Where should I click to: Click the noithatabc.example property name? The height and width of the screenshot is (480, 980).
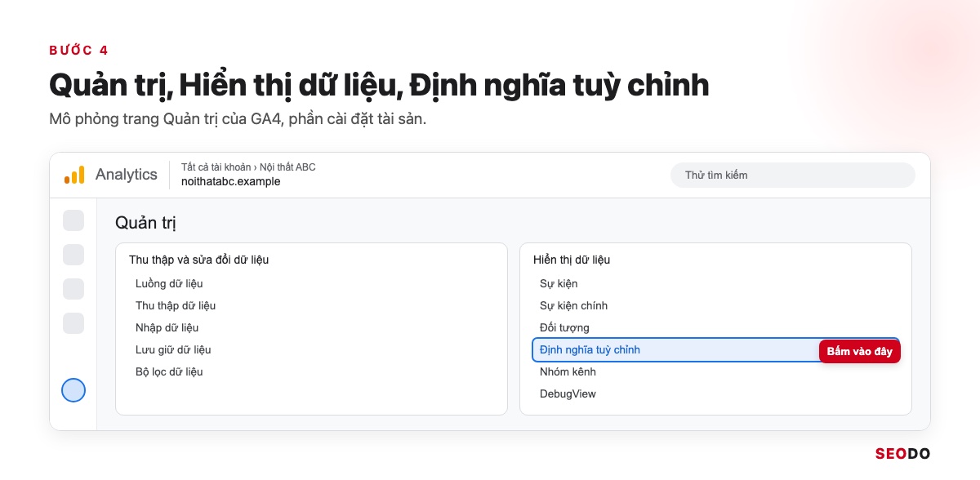point(230,182)
